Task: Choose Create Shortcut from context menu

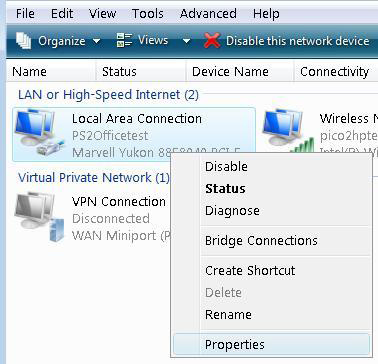Action: click(271, 270)
